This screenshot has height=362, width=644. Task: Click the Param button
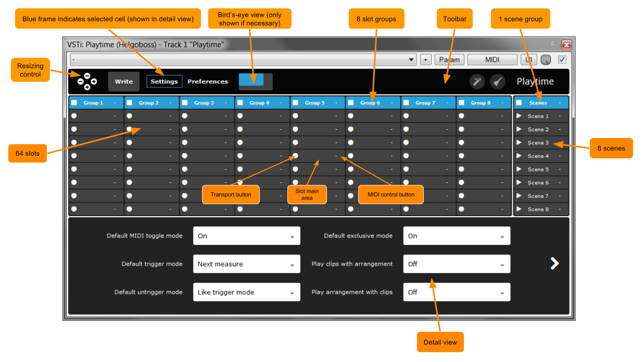(449, 59)
